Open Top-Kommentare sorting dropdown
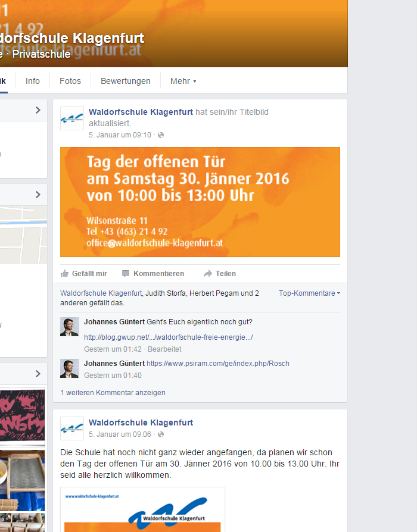Viewport: 417px width, 532px height. click(x=309, y=293)
